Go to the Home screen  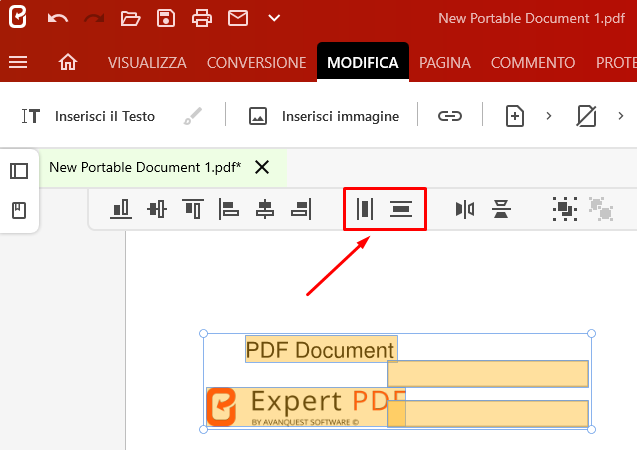[x=68, y=62]
